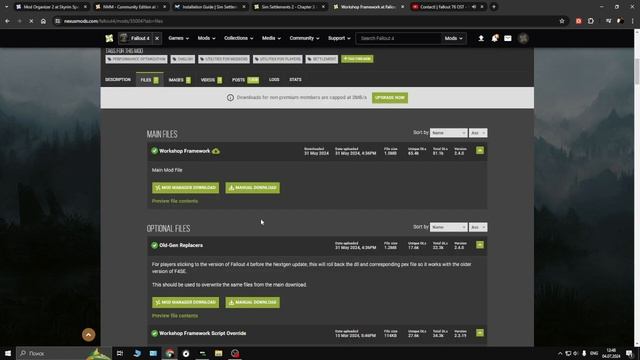The image size is (640, 360).
Task: Open the notifications bell
Action: coord(495,38)
